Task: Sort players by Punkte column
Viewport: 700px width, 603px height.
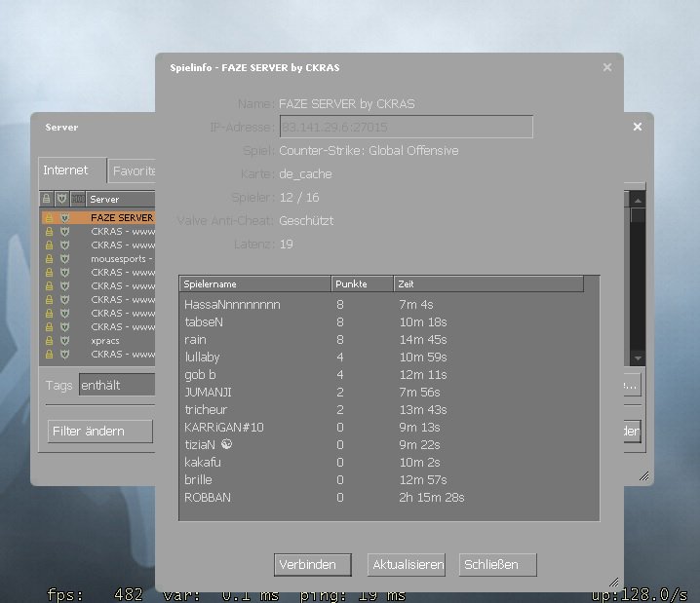Action: tap(362, 283)
